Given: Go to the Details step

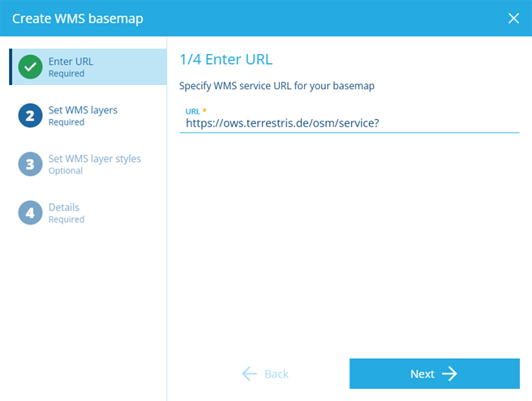Looking at the screenshot, I should [x=88, y=212].
